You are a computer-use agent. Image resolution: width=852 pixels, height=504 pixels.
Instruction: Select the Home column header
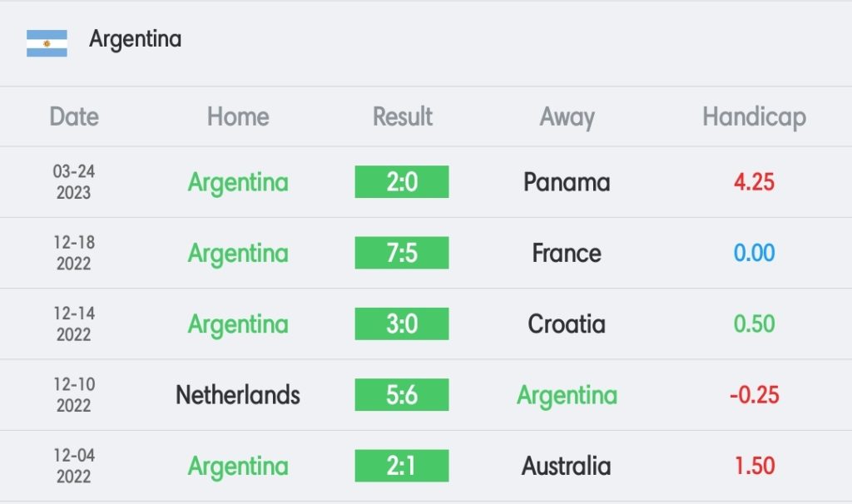tap(238, 116)
